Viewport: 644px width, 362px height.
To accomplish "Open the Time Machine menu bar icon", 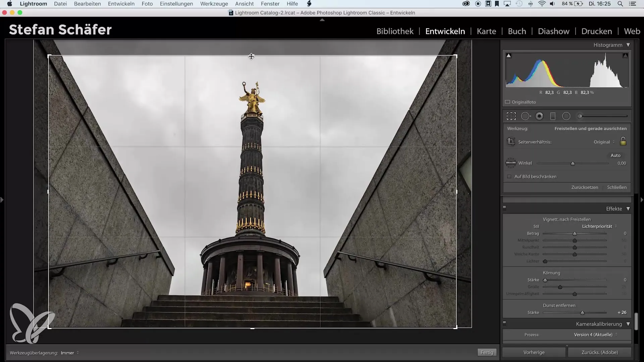I will click(x=519, y=4).
